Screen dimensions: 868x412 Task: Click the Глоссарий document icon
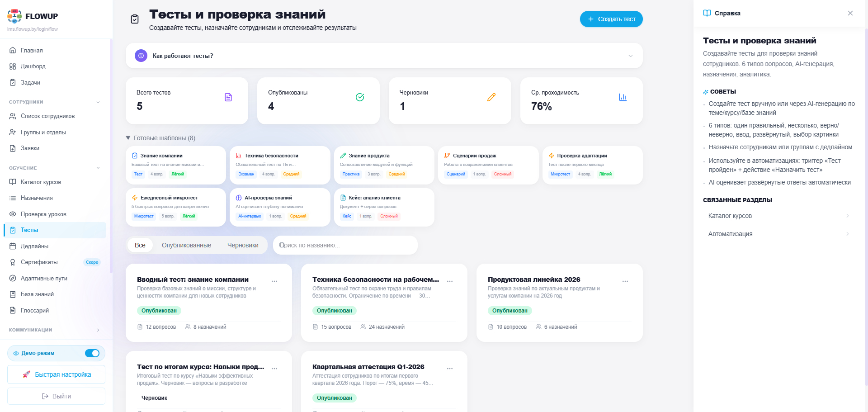tap(13, 310)
